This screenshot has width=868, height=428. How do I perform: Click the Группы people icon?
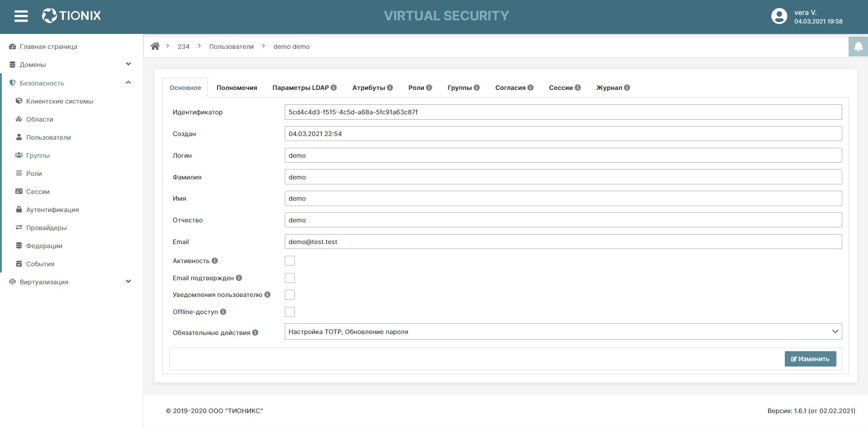click(19, 155)
